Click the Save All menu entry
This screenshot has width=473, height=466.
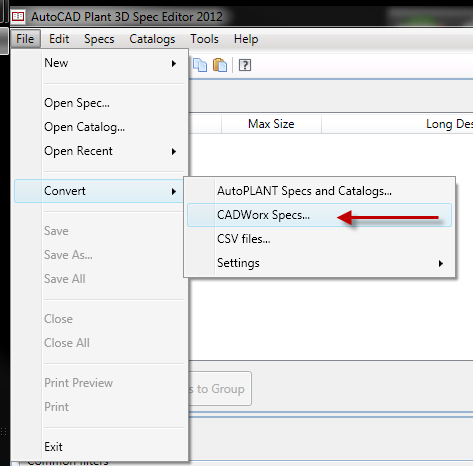tap(100, 279)
